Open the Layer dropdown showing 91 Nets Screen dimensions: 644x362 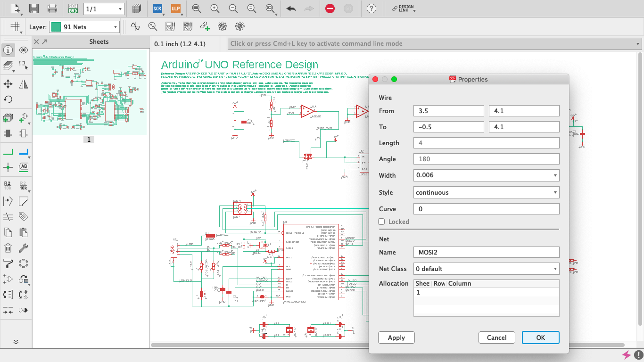point(84,27)
